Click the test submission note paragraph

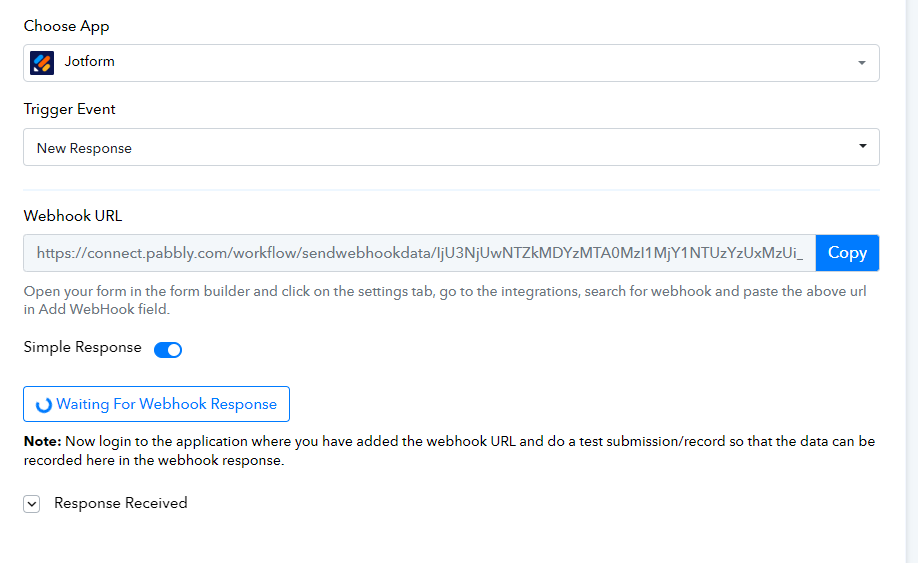[449, 451]
